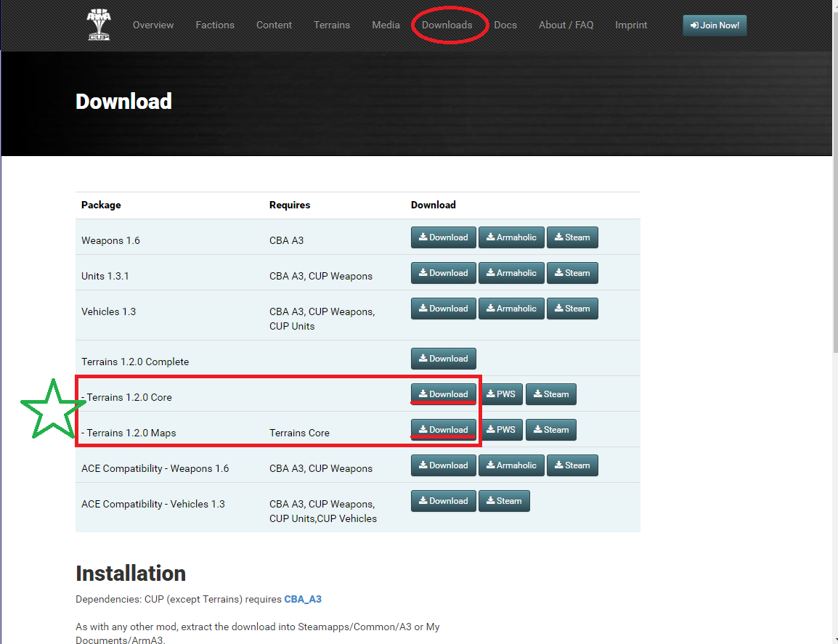Get Vehicles 1.3 from Armaholic
The height and width of the screenshot is (644, 838).
[511, 309]
